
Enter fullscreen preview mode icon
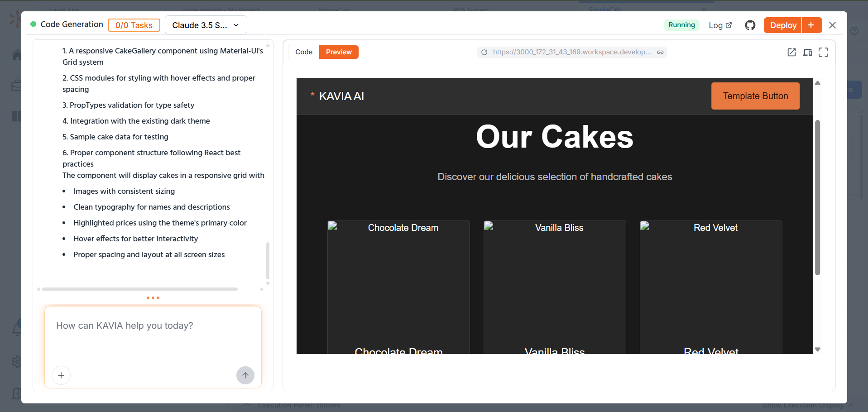point(823,53)
